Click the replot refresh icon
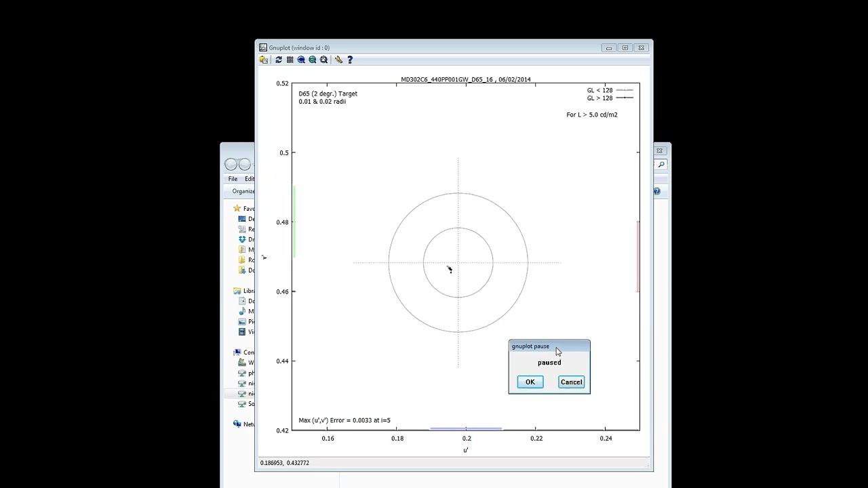 (278, 60)
